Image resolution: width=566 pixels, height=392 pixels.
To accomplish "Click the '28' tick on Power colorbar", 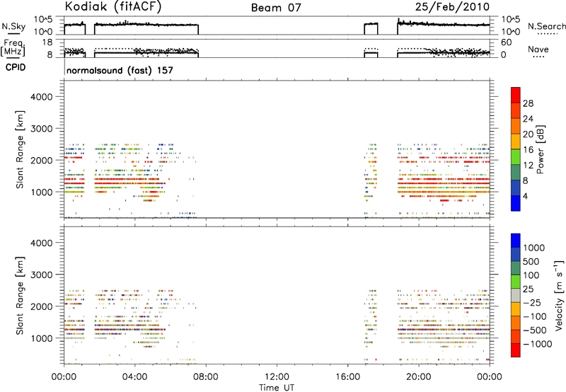I will [x=528, y=103].
